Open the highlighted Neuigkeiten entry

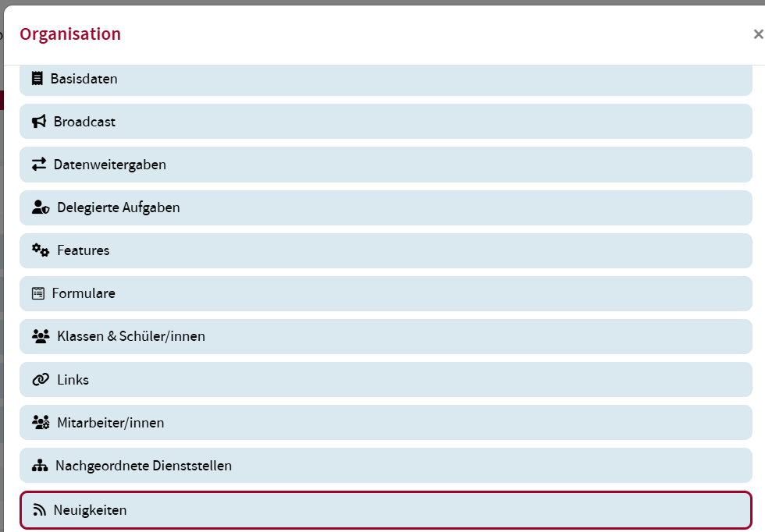[386, 510]
